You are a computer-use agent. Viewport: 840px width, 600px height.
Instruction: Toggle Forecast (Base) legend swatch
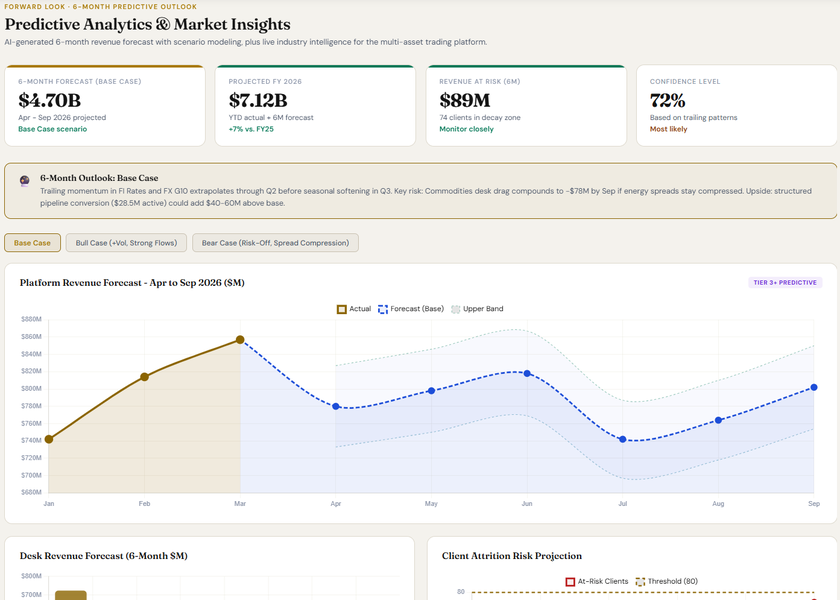[382, 309]
